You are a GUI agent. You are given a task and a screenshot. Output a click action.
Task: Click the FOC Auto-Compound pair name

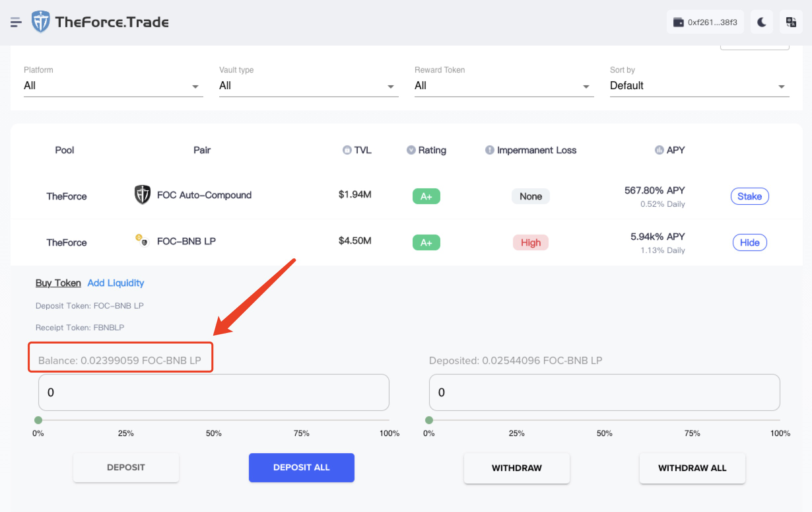coord(204,195)
